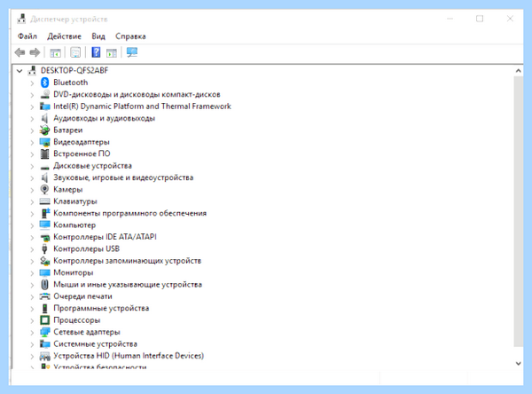Select the Мониторы row text
The height and width of the screenshot is (394, 532).
(74, 272)
